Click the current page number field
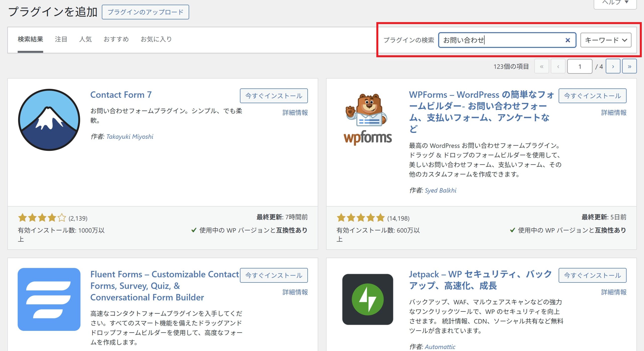The height and width of the screenshot is (351, 644). (580, 66)
